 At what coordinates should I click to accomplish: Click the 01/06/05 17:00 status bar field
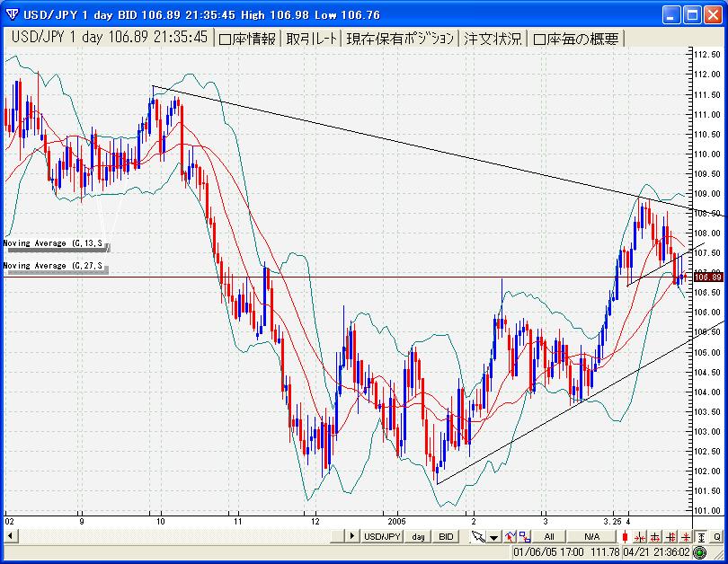[x=548, y=552]
